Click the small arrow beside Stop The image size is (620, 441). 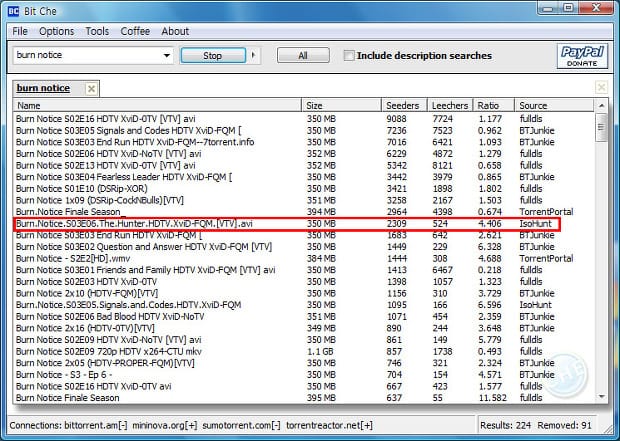click(x=253, y=55)
